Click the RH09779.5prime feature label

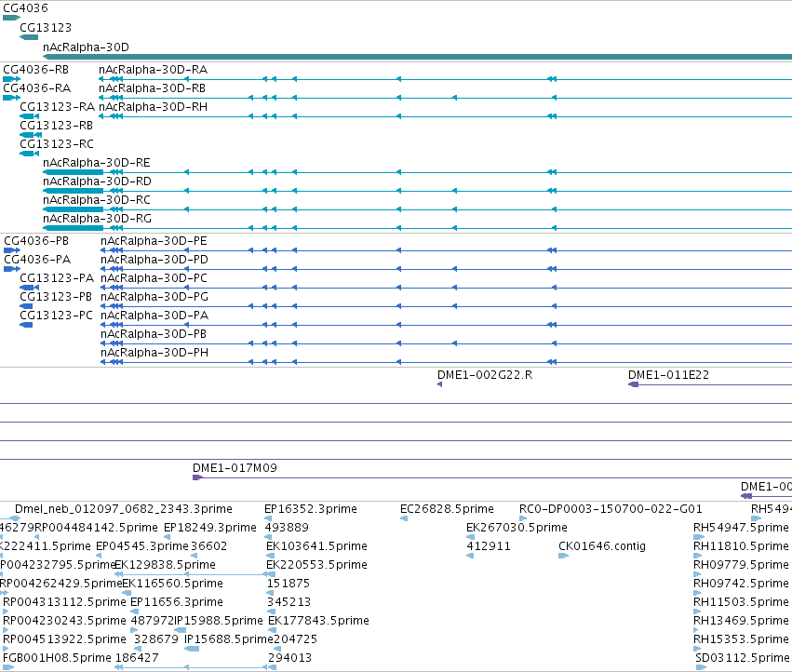(741, 565)
